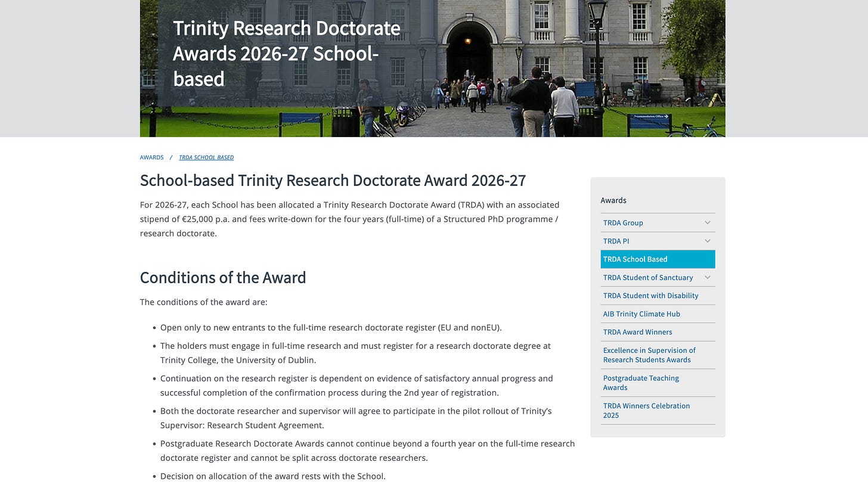Visit the Postgraduate Teaching Awards page

click(x=641, y=383)
